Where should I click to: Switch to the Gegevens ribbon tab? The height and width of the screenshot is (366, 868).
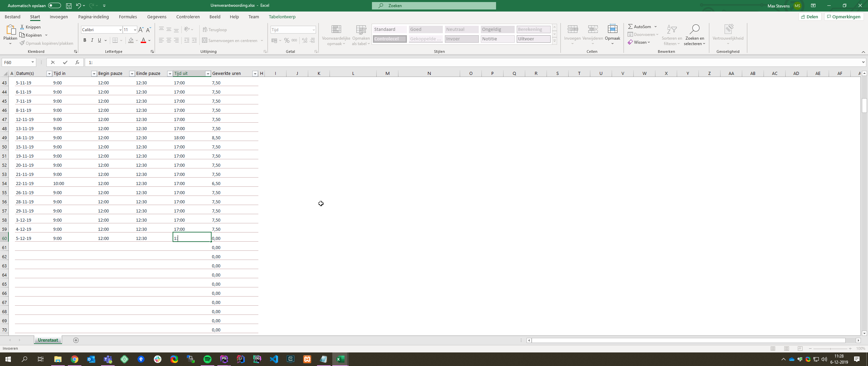click(x=157, y=17)
